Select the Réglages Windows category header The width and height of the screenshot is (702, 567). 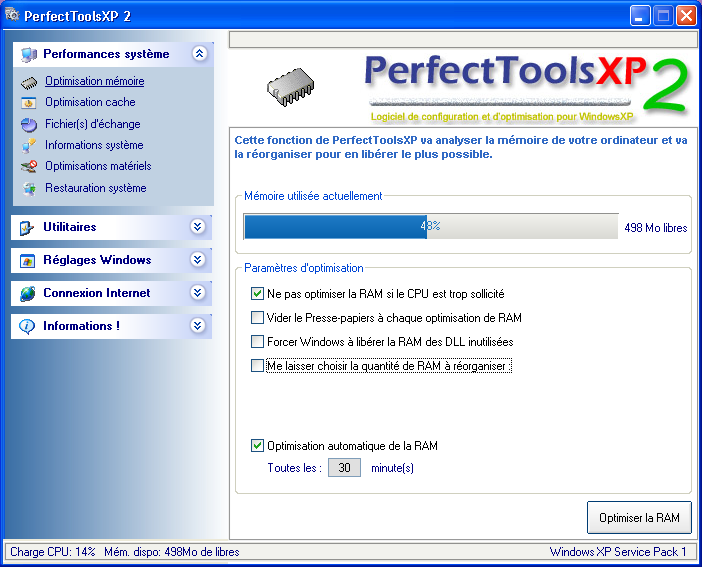pyautogui.click(x=111, y=260)
